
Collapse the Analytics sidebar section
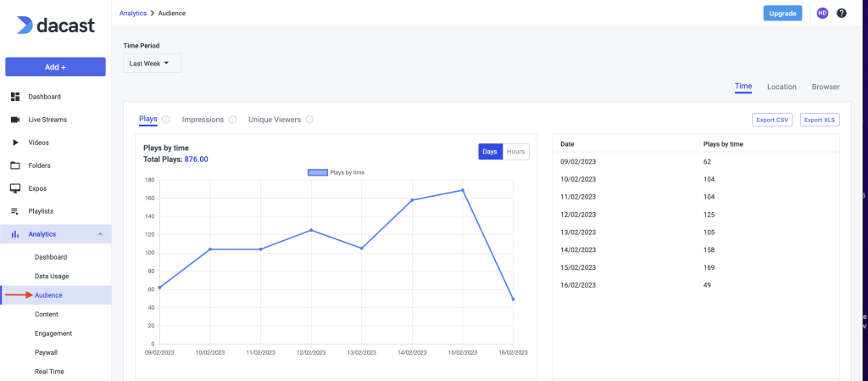(x=100, y=234)
